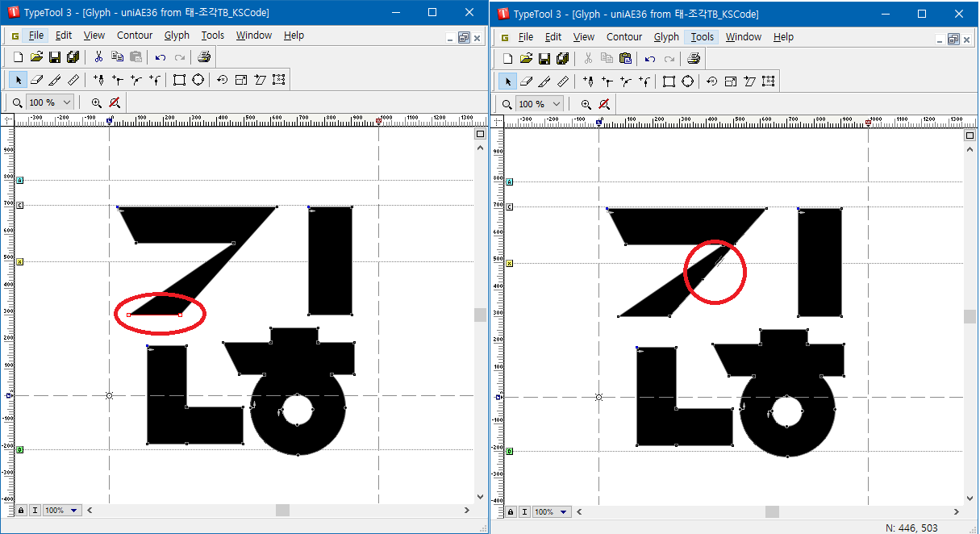Open the Glyph menu in right window
The height and width of the screenshot is (534, 980).
[x=666, y=37]
